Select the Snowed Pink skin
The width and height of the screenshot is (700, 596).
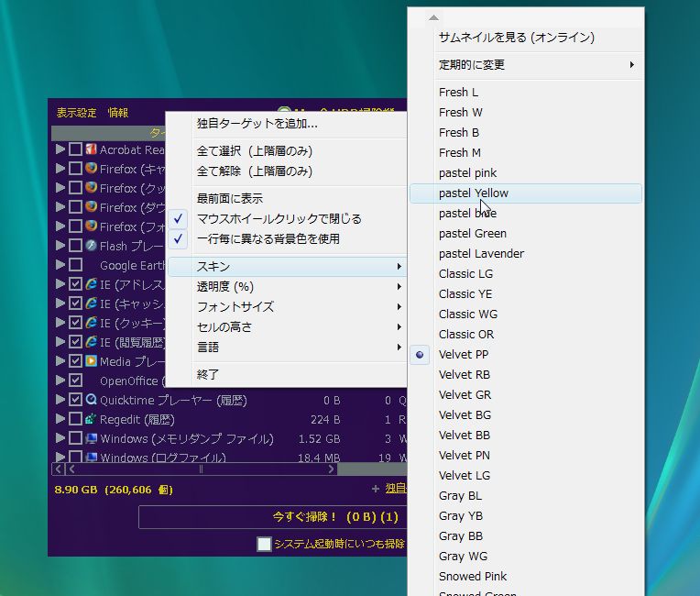tap(525, 577)
